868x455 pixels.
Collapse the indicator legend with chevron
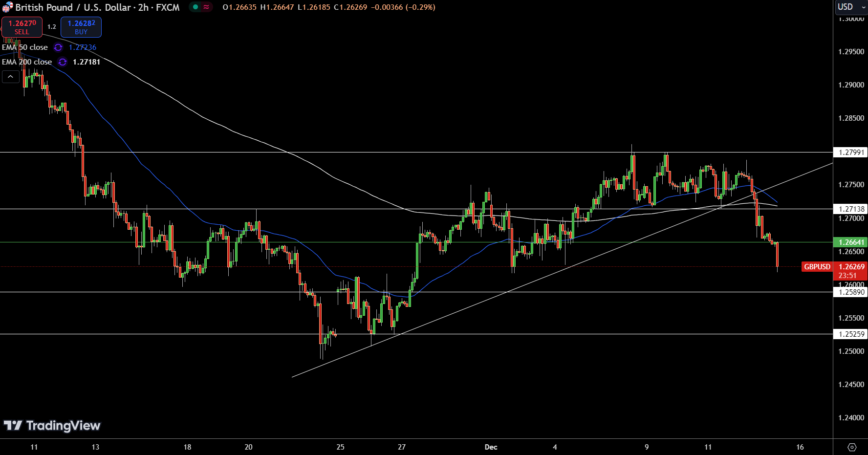click(10, 77)
